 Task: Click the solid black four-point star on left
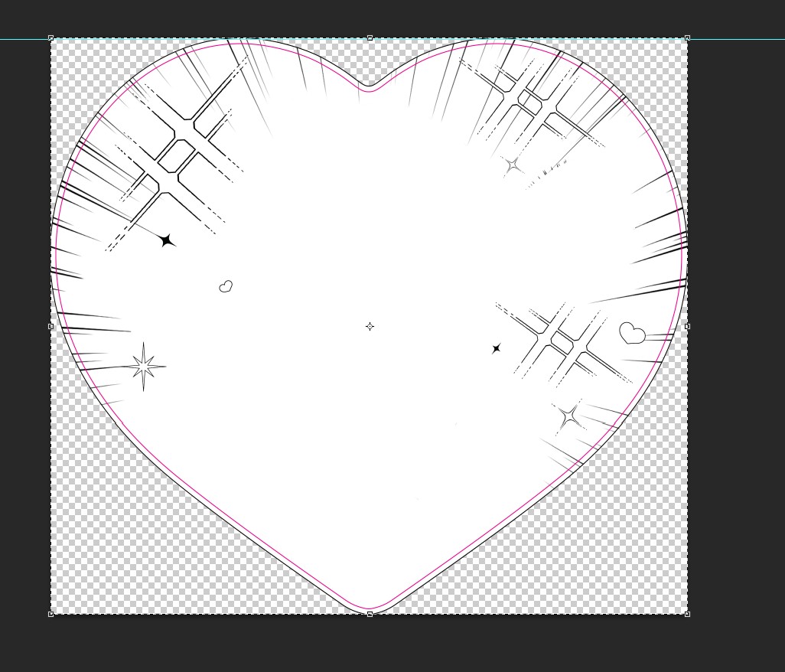pyautogui.click(x=167, y=241)
